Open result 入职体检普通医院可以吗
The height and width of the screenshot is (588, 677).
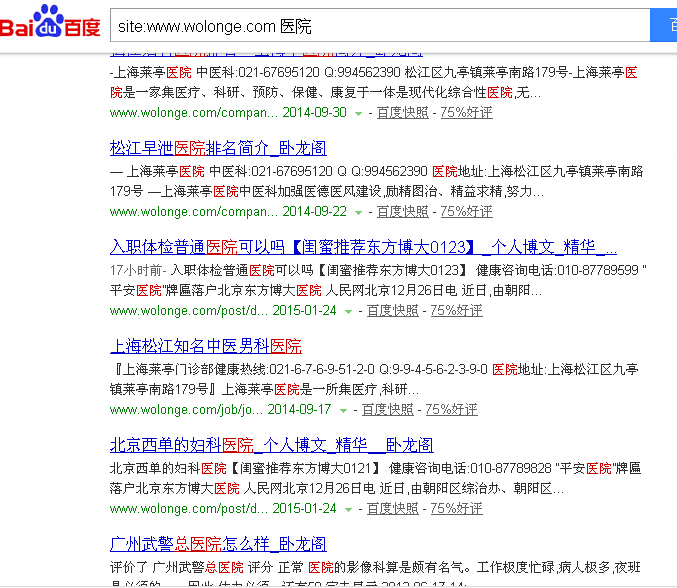[363, 247]
